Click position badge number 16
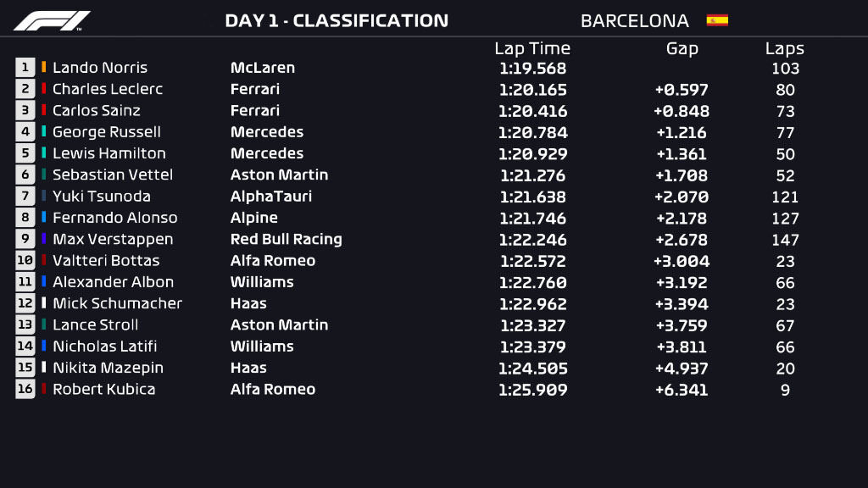This screenshot has width=868, height=488. [25, 389]
